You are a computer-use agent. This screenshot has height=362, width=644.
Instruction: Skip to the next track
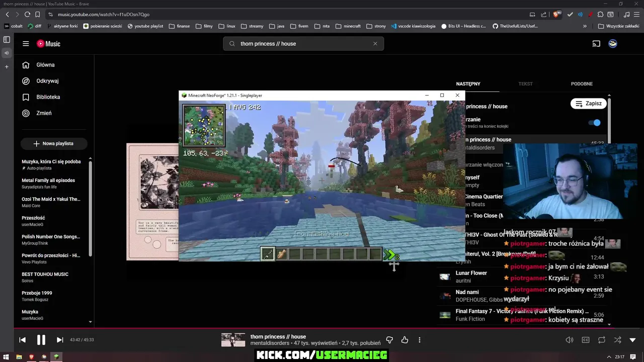coord(60,340)
